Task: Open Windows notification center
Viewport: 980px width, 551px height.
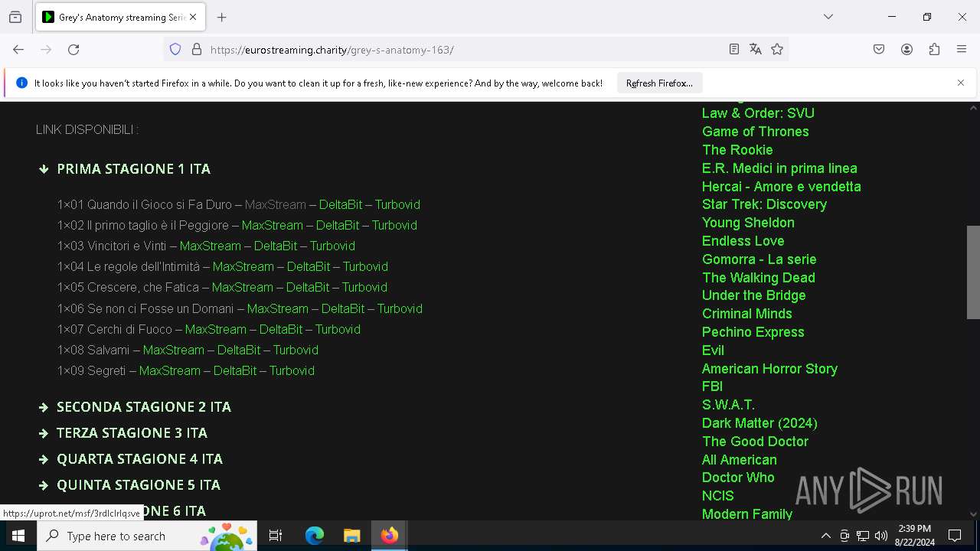Action: tap(955, 536)
